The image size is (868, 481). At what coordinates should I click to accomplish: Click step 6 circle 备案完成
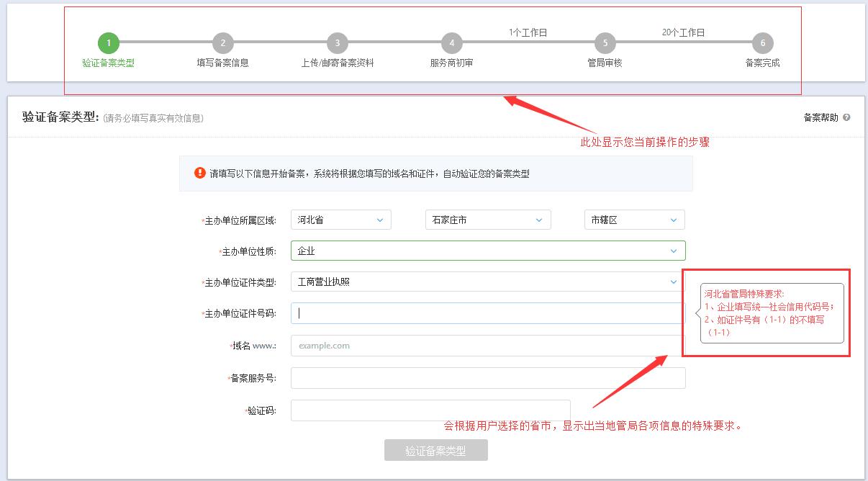click(762, 43)
